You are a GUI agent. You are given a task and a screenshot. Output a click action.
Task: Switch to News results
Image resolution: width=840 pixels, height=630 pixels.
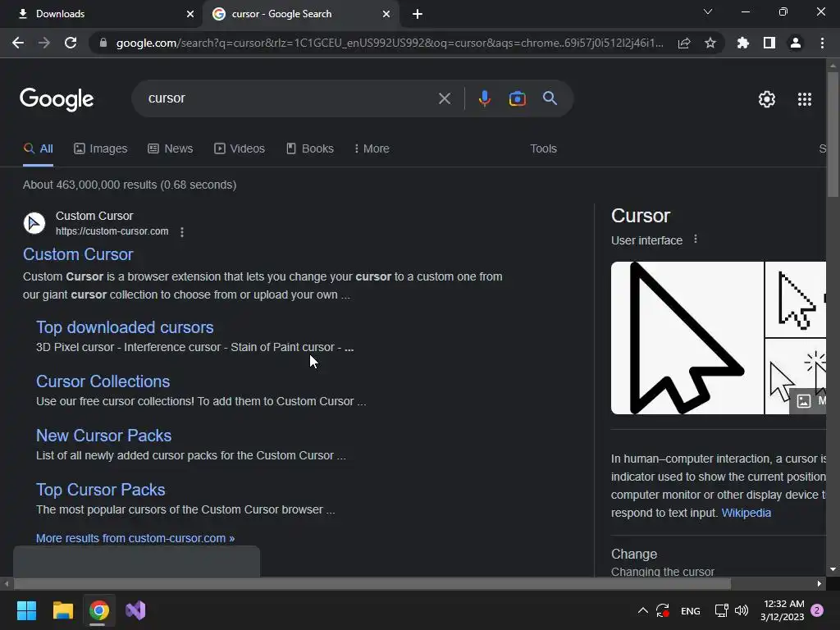point(171,148)
